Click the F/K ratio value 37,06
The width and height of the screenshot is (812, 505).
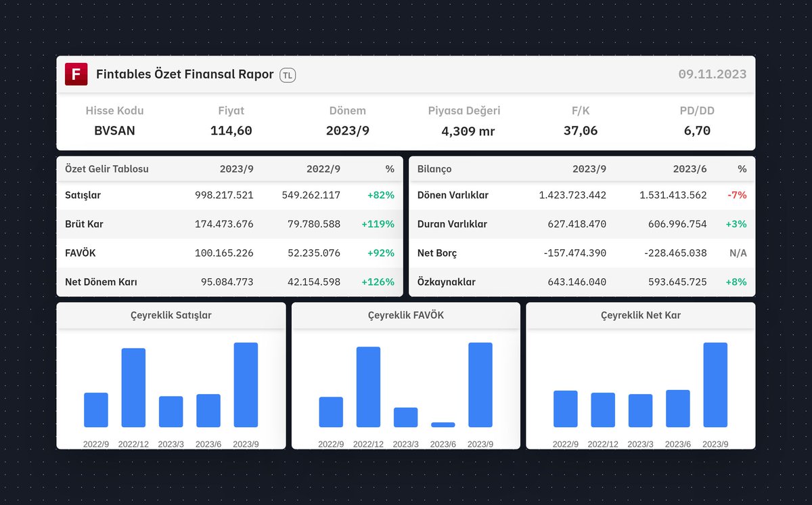tap(580, 131)
